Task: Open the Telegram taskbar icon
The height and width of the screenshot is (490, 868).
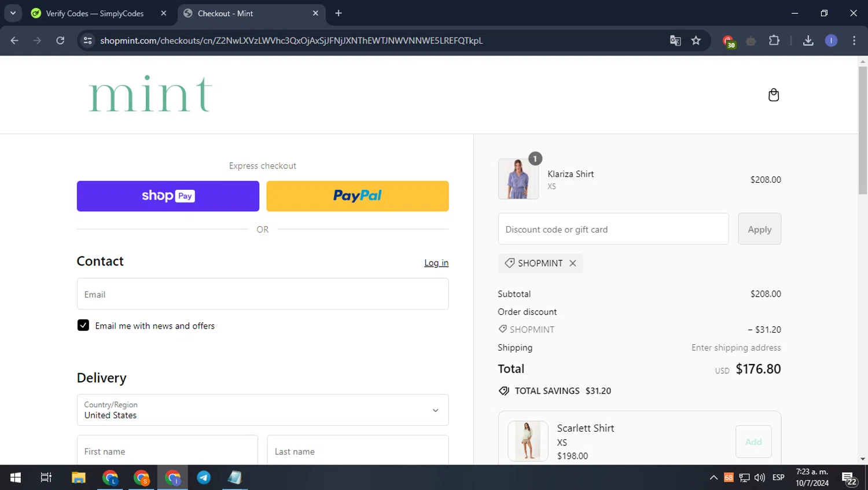Action: (x=204, y=477)
